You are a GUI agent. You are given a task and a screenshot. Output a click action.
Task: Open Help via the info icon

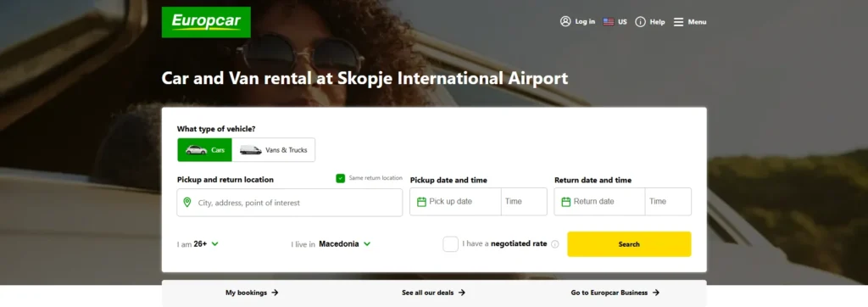click(641, 22)
